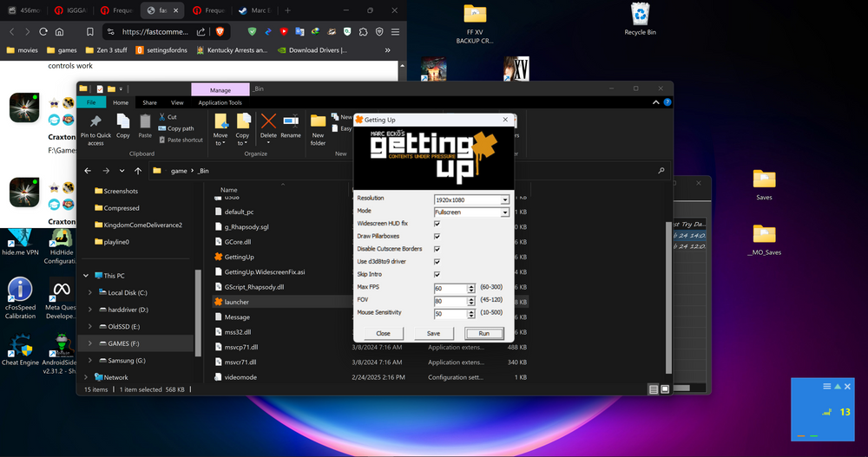Switch Explorer to large icons view layout
Screen dimensions: 868x457
pos(665,389)
